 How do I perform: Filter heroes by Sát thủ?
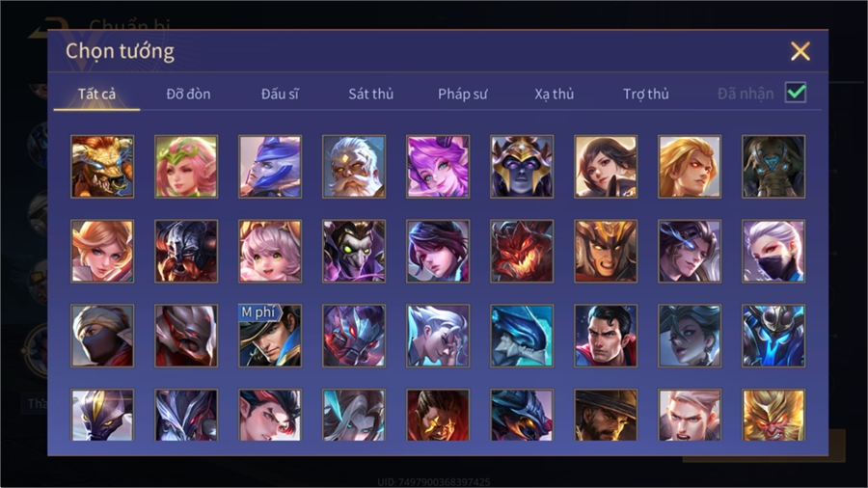pyautogui.click(x=371, y=95)
